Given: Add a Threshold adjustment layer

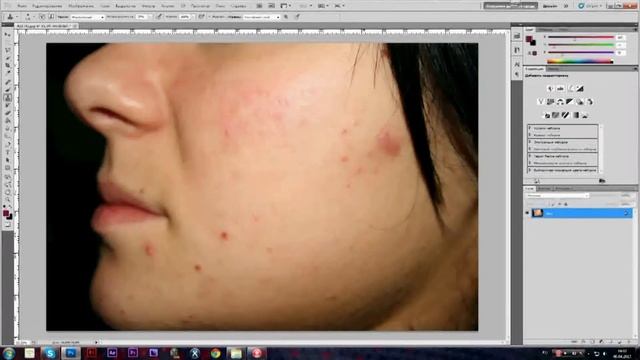Looking at the screenshot, I should [566, 115].
